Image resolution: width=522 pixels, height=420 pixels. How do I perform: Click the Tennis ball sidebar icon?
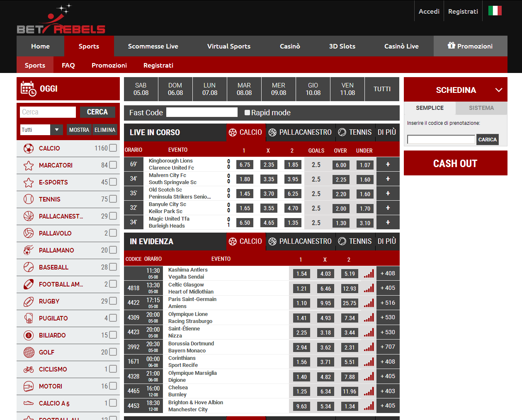click(29, 199)
